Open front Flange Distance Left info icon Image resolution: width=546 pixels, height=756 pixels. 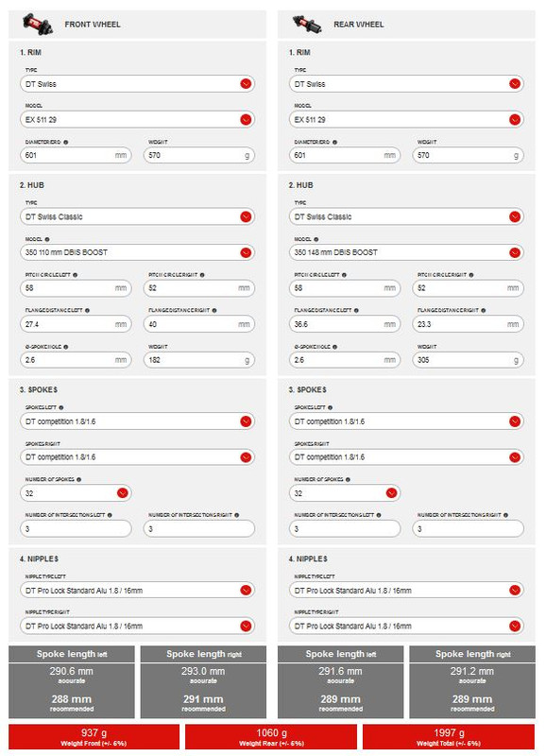coord(87,311)
